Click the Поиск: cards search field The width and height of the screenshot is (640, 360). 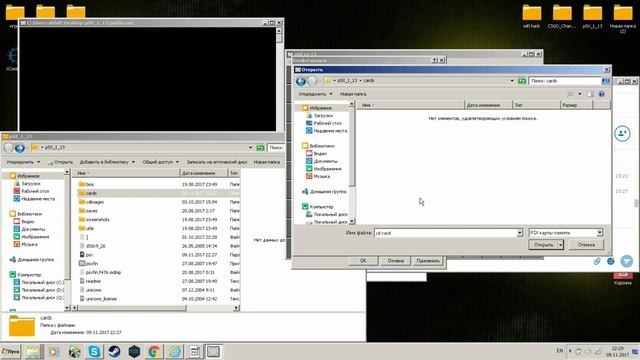565,81
